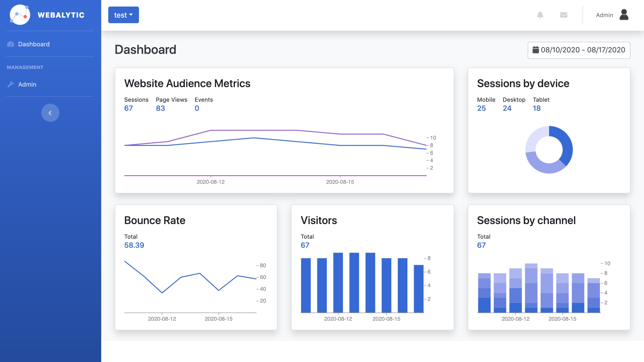Click the Page Views value 83
The image size is (644, 362).
tap(160, 108)
